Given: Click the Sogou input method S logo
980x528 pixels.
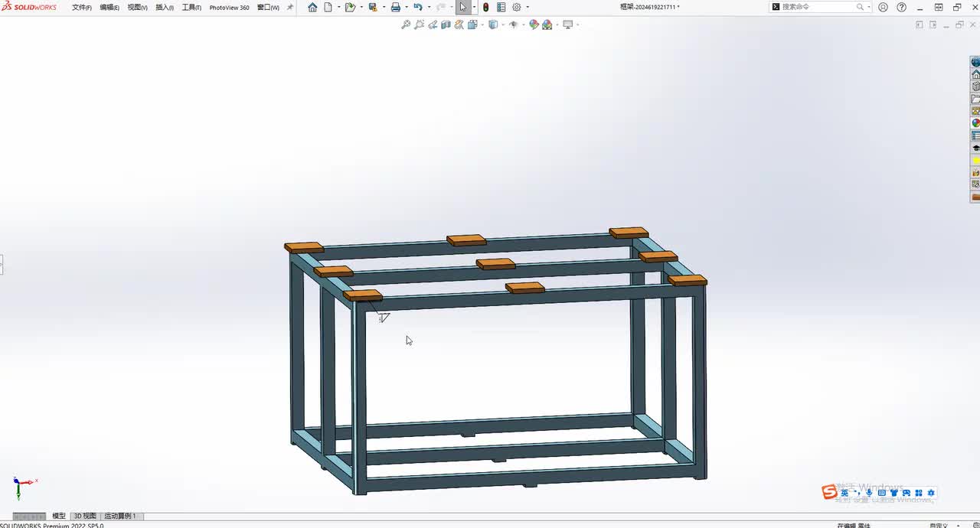Looking at the screenshot, I should (829, 492).
